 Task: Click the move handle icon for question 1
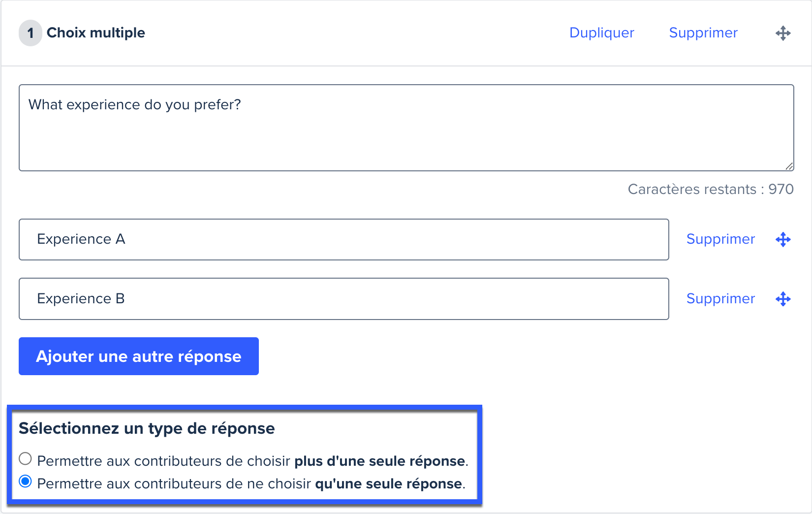(x=783, y=33)
